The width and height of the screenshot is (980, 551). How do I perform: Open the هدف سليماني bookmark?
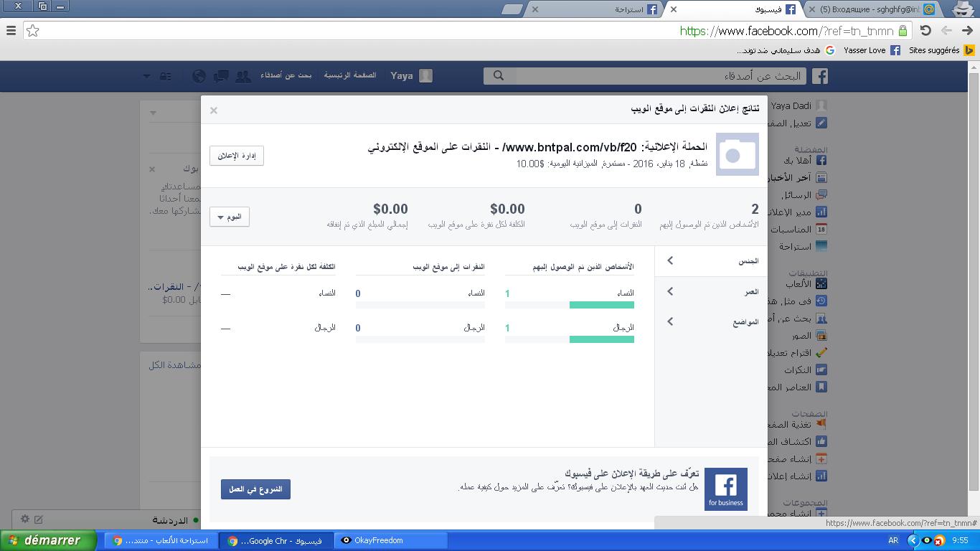pos(786,50)
